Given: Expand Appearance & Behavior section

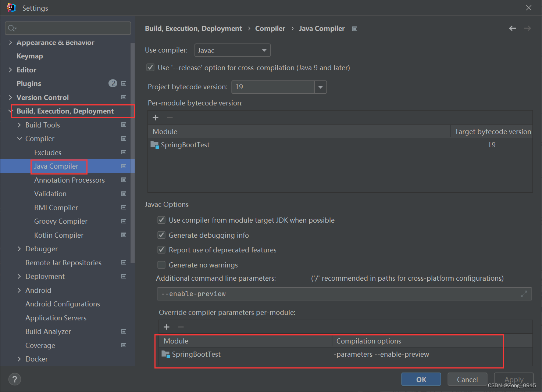Looking at the screenshot, I should tap(10, 43).
